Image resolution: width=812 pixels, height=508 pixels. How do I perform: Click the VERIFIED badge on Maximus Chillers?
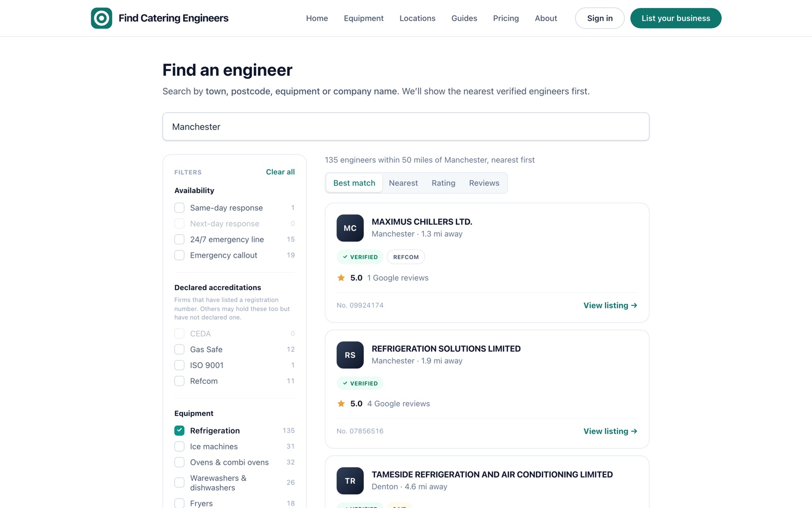[360, 257]
